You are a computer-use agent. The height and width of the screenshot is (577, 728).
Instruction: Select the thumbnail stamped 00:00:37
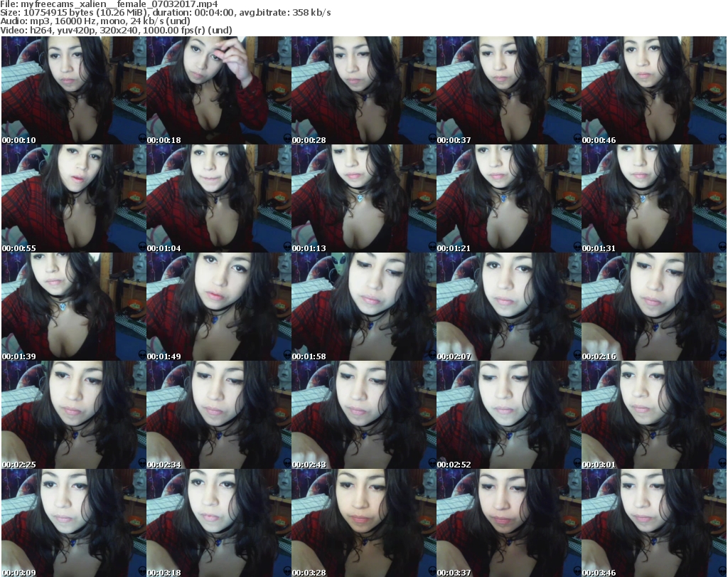(509, 90)
